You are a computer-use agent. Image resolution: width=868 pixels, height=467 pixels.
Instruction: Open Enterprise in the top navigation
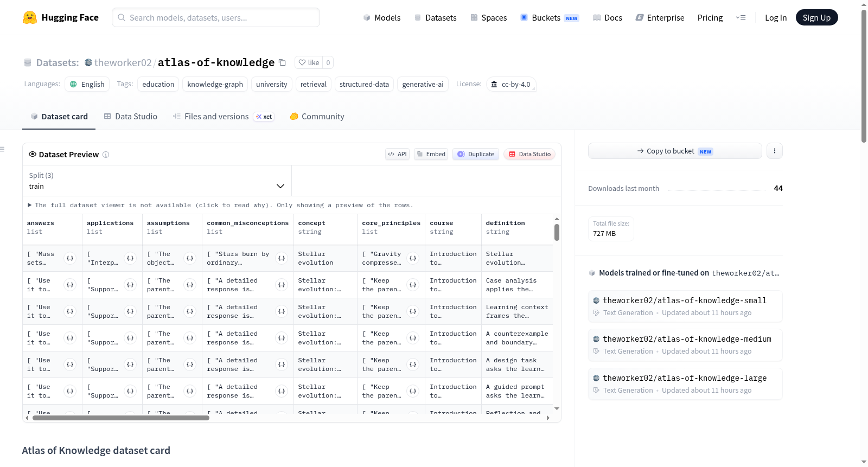point(660,18)
